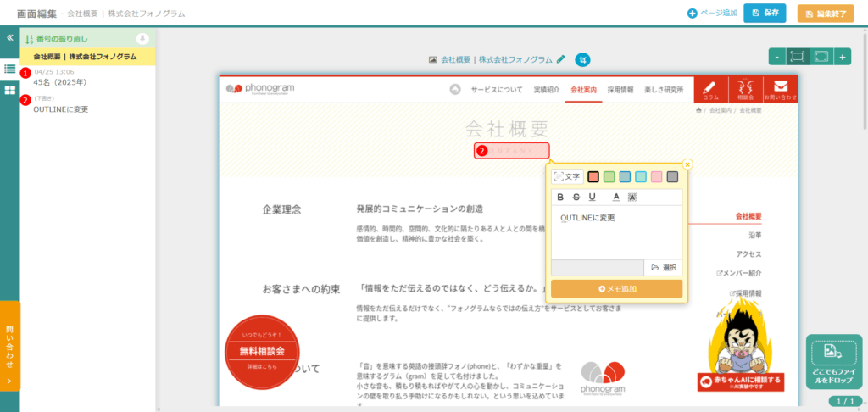Select the fullscreen fit view icon
The image size is (868, 412).
tap(820, 56)
